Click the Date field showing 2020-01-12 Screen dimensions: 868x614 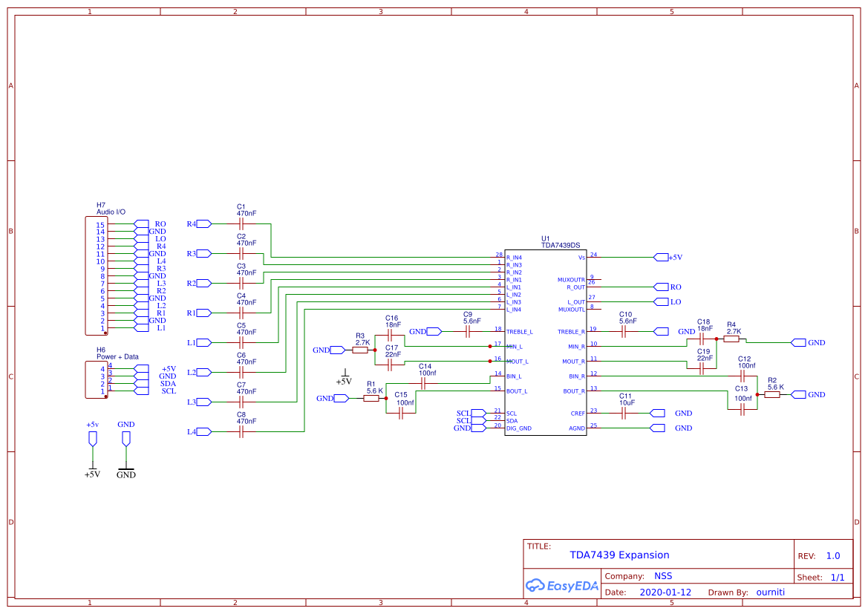[666, 592]
